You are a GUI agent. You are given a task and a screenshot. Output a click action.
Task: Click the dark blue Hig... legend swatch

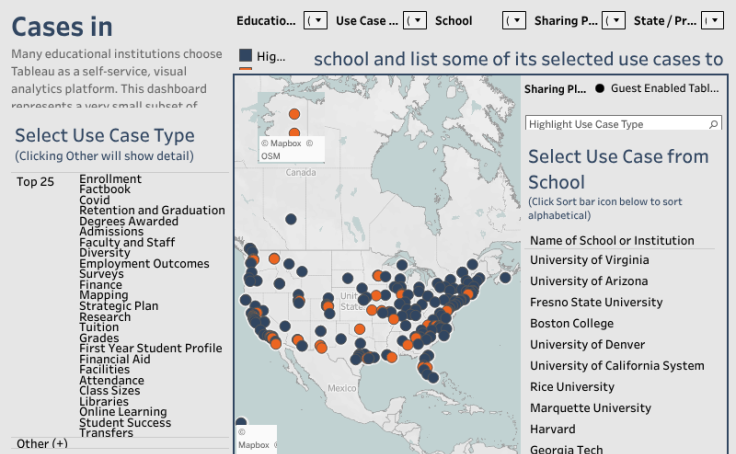245,55
